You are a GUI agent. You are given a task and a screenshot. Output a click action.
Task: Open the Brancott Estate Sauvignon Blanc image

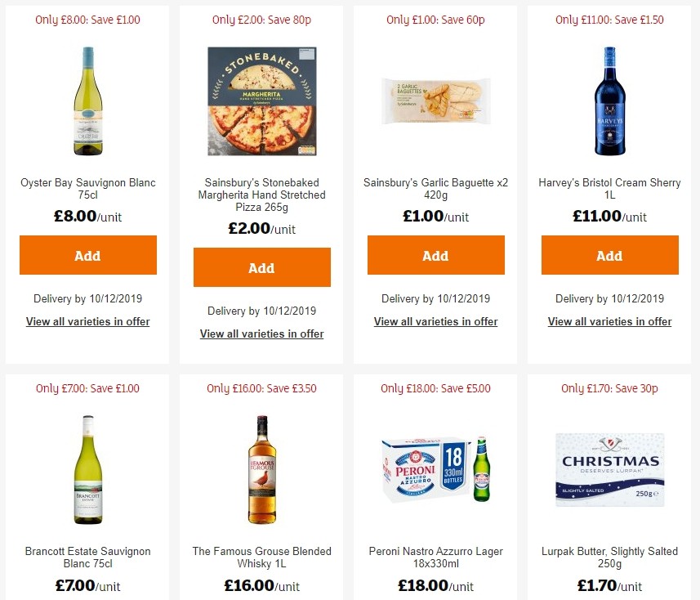click(x=87, y=470)
